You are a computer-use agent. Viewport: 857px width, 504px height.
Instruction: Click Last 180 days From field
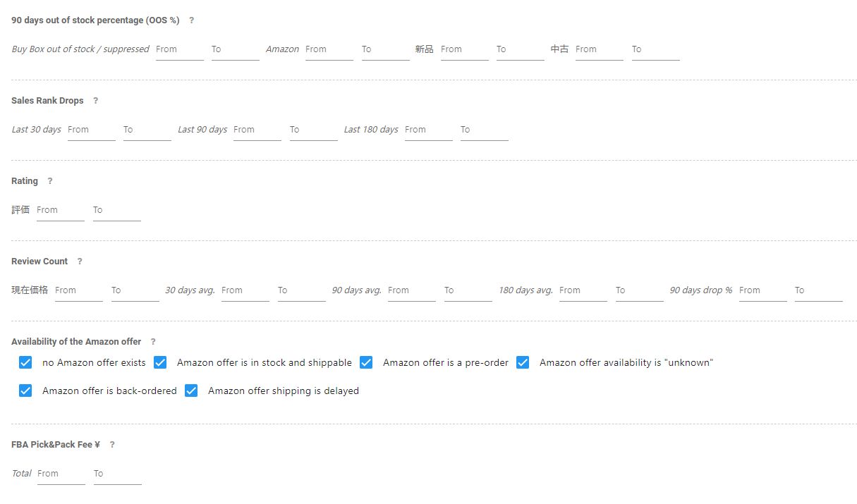tap(429, 130)
